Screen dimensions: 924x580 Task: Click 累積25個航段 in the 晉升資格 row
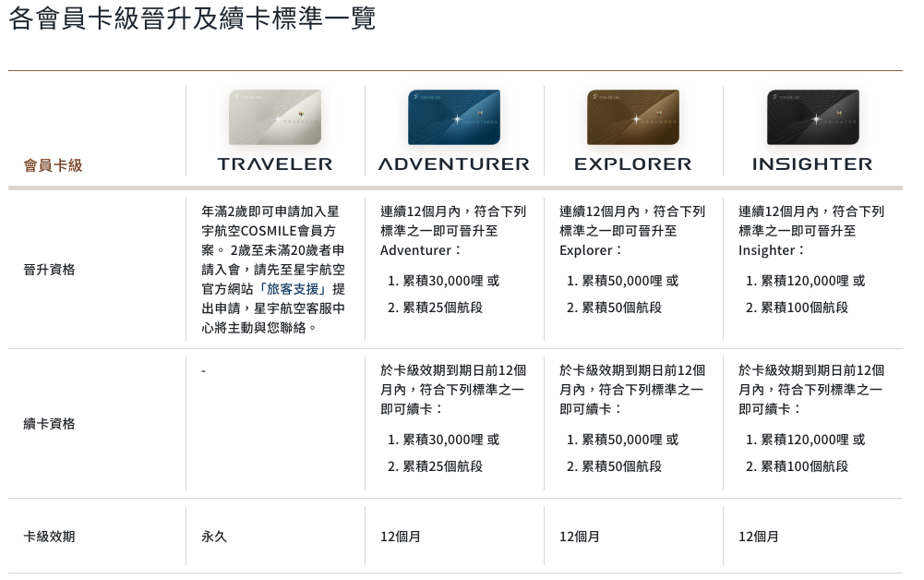coord(442,308)
